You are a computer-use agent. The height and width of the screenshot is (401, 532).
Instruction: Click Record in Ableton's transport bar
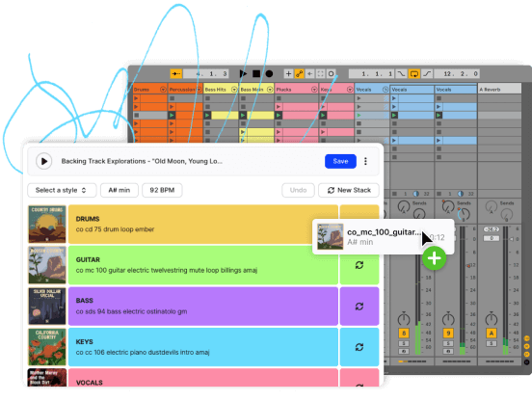click(269, 73)
